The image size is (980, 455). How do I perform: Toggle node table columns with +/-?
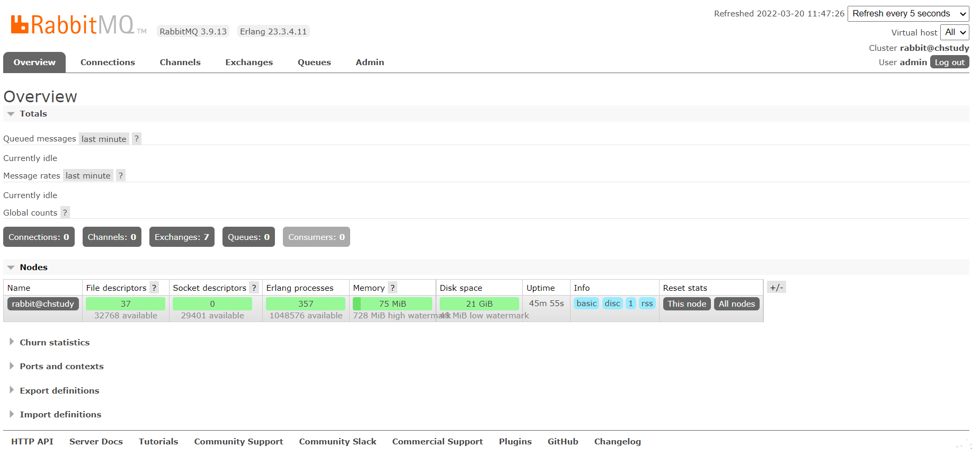pyautogui.click(x=777, y=287)
